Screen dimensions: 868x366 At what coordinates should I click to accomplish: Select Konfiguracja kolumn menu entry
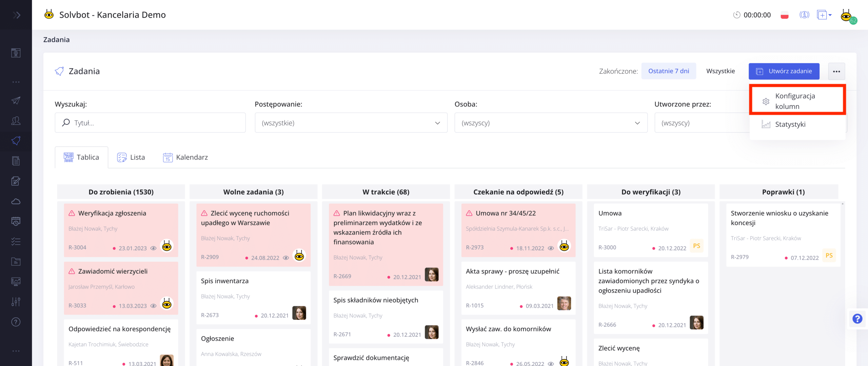(797, 101)
